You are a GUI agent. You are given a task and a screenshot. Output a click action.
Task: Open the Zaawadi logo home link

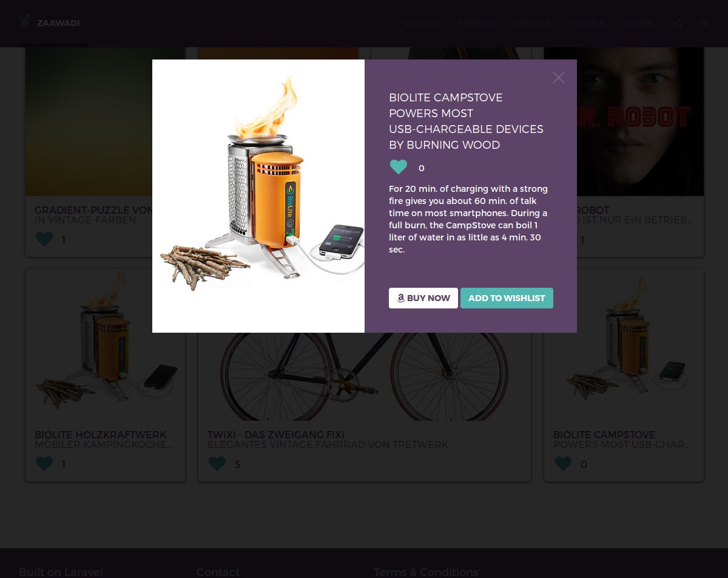click(x=49, y=23)
